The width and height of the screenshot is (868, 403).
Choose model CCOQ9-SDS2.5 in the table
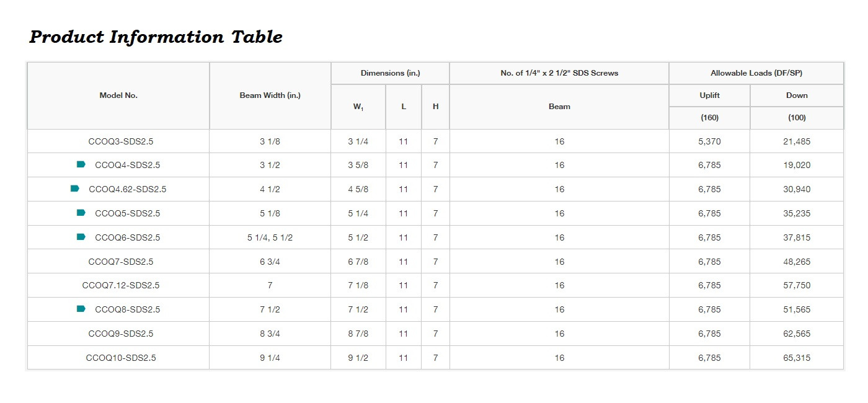[121, 334]
